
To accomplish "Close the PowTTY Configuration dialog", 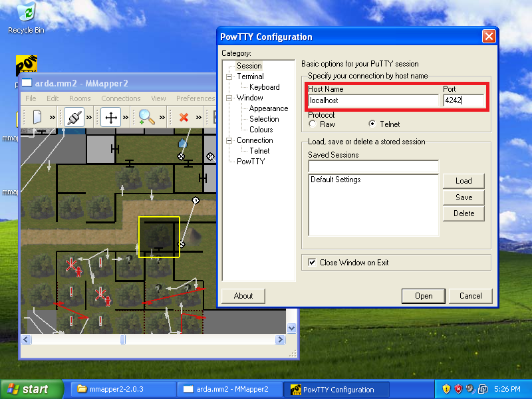I will click(x=489, y=37).
